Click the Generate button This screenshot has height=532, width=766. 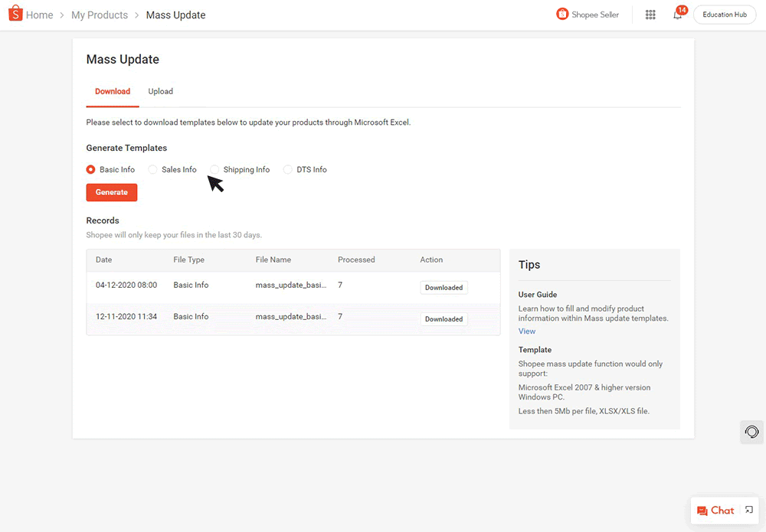click(x=111, y=192)
